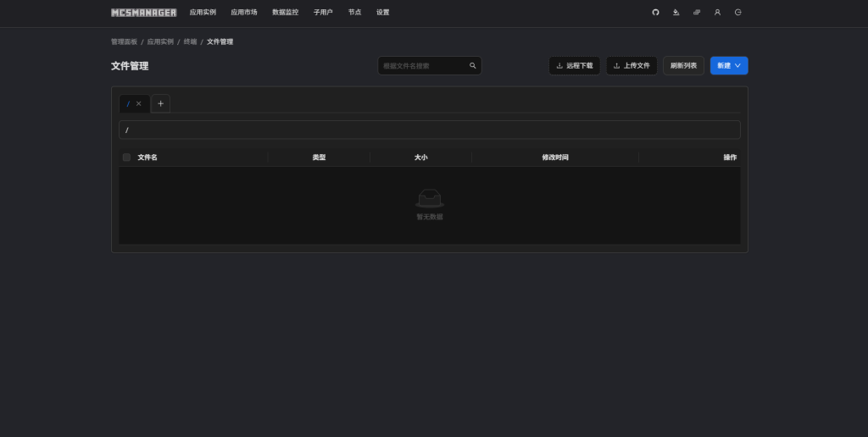This screenshot has height=437, width=868.
Task: Focus the file path input field
Action: 429,130
